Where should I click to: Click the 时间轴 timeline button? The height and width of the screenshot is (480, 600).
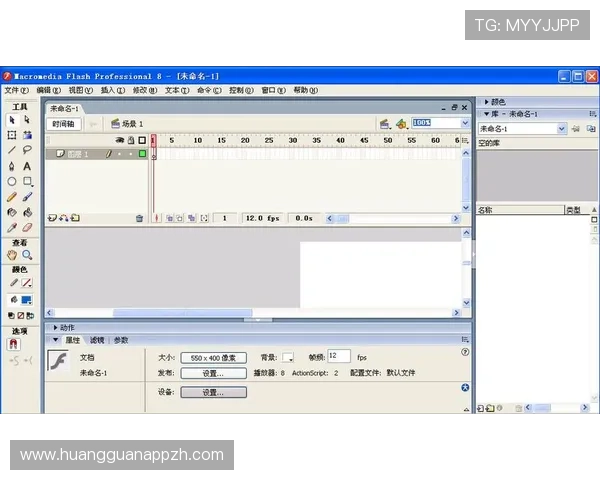64,124
